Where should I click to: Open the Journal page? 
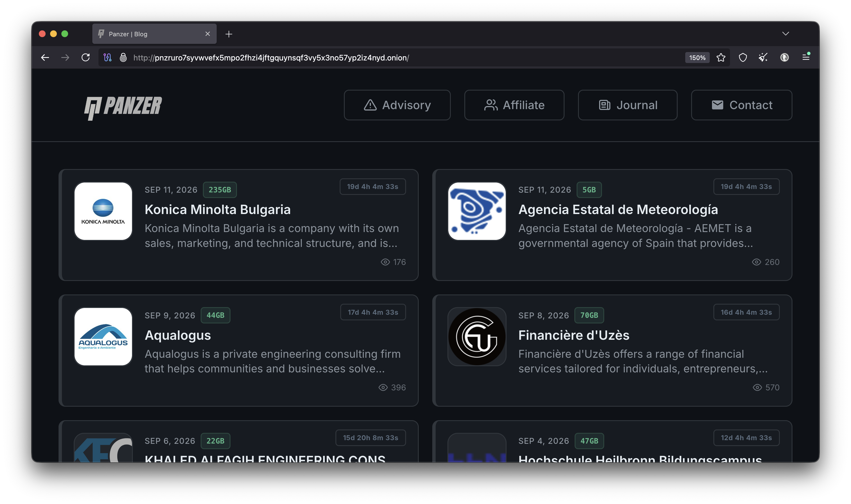click(x=628, y=105)
